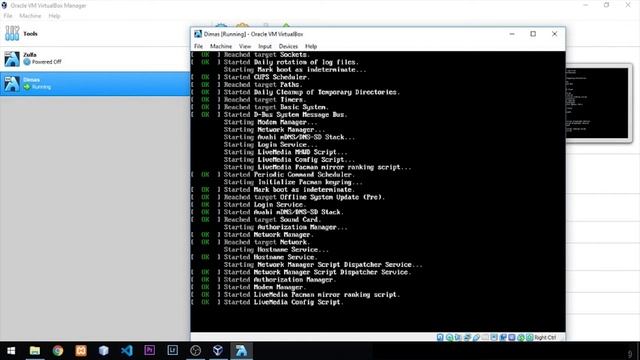Open Machine menu in VirtualBox Manager
The width and height of the screenshot is (640, 360).
pyautogui.click(x=30, y=16)
